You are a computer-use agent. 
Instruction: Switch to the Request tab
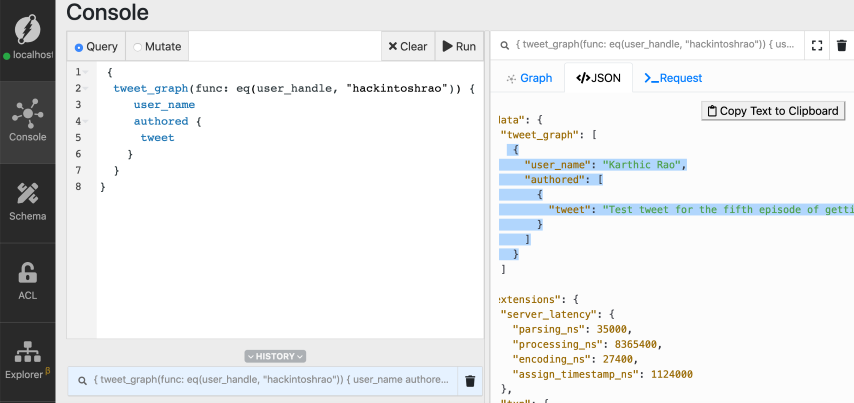click(673, 78)
